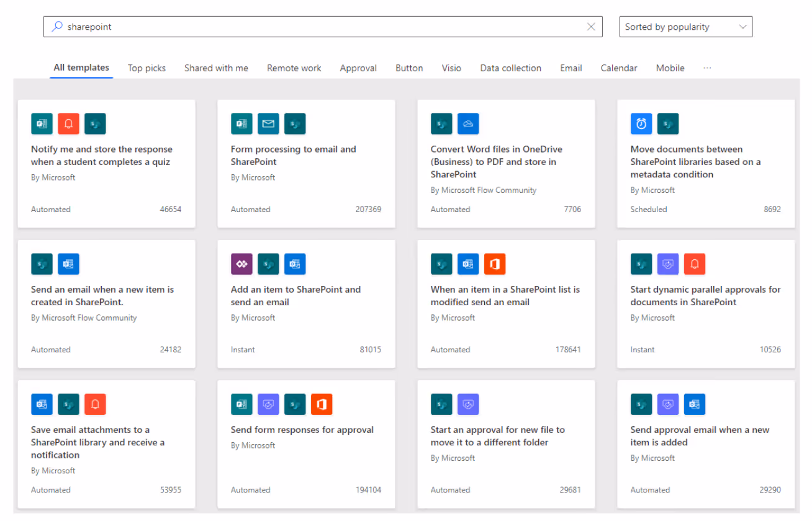The width and height of the screenshot is (812, 521).
Task: Open the Sorted by popularity dropdown
Action: (x=686, y=27)
